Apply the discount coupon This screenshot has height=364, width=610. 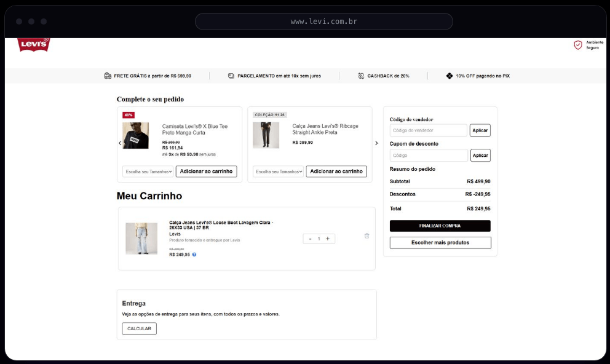tap(480, 155)
